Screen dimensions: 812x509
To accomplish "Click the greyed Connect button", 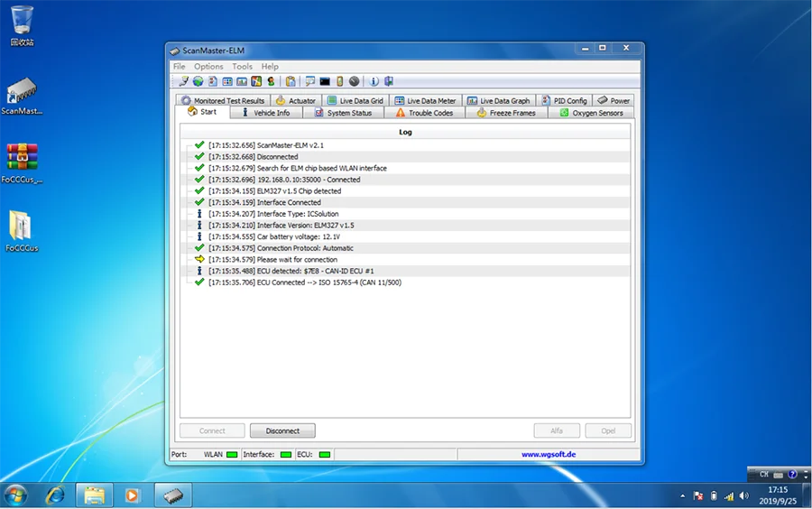I will [212, 430].
